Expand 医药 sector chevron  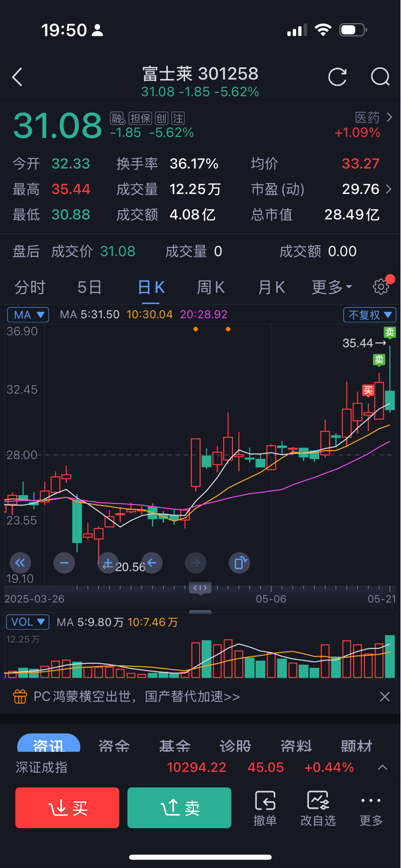point(390,117)
